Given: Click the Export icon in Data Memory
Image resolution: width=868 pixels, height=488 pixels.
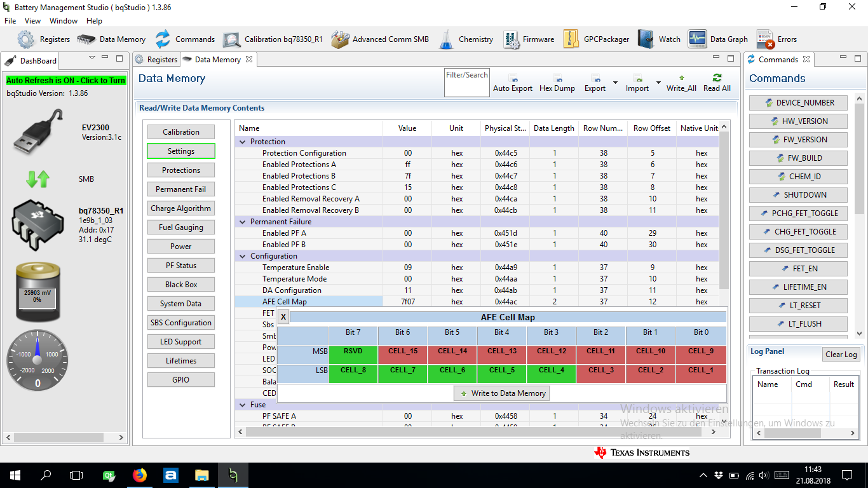Looking at the screenshot, I should point(595,79).
